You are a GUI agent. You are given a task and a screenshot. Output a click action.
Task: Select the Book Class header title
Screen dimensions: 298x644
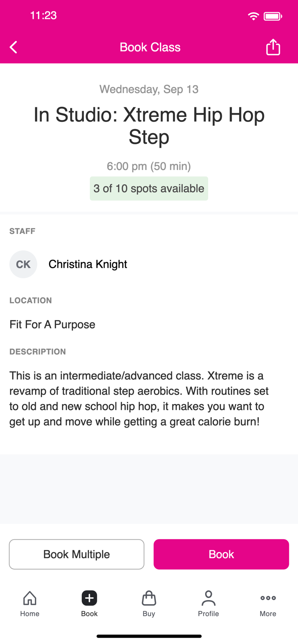pos(150,47)
